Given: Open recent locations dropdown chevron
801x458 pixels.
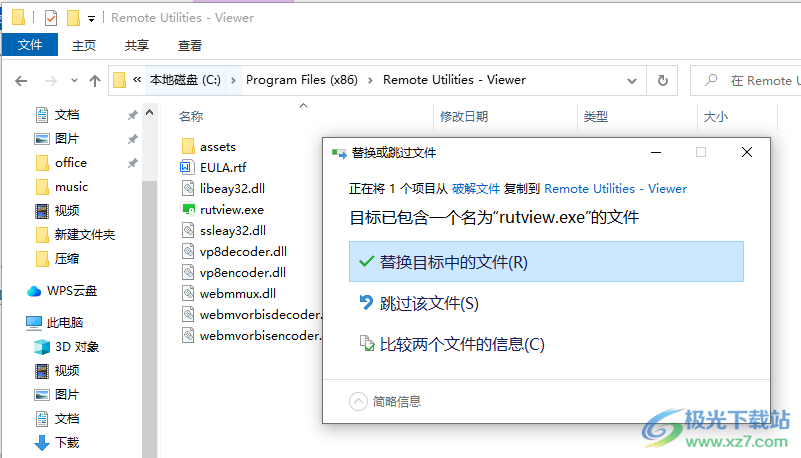Looking at the screenshot, I should [x=75, y=81].
